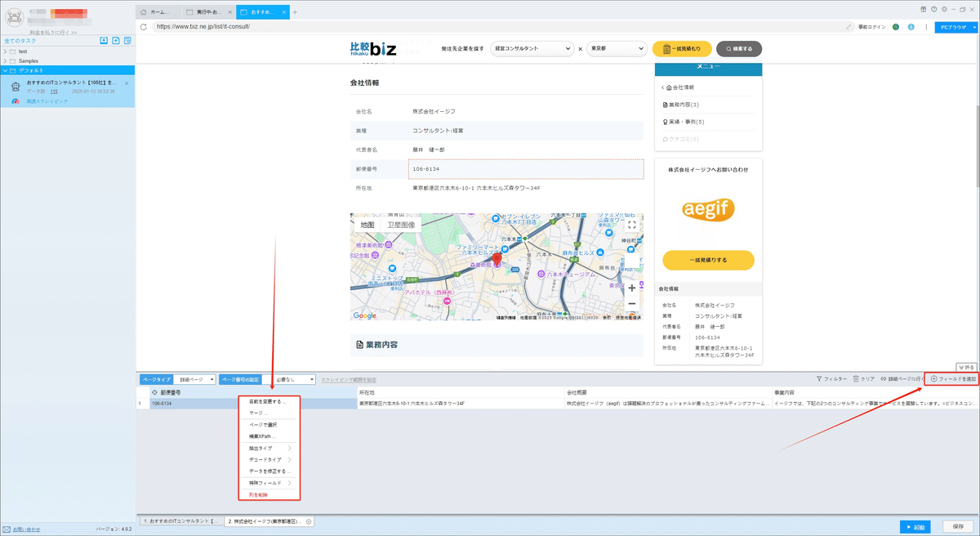Image resolution: width=980 pixels, height=536 pixels.
Task: Click the new tab plus icon
Action: pyautogui.click(x=295, y=12)
